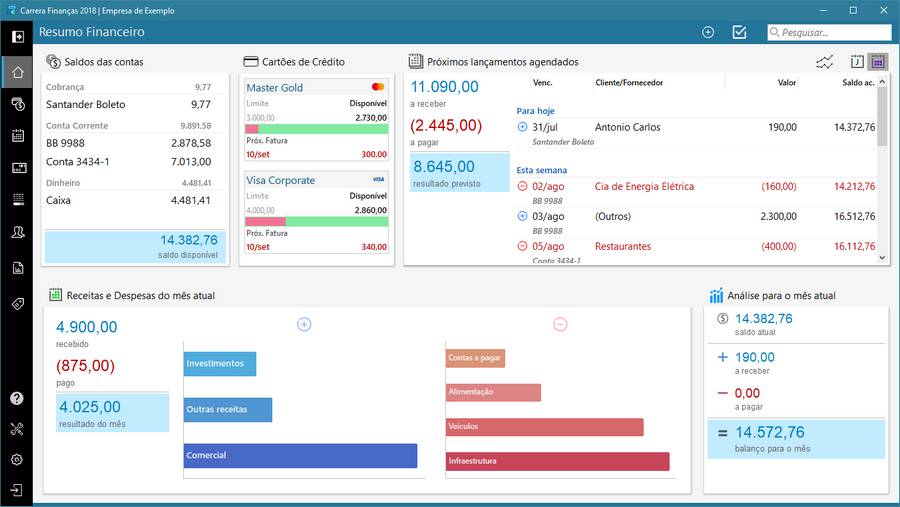Select the Infraestrutura expense bar
900x507 pixels.
point(558,462)
